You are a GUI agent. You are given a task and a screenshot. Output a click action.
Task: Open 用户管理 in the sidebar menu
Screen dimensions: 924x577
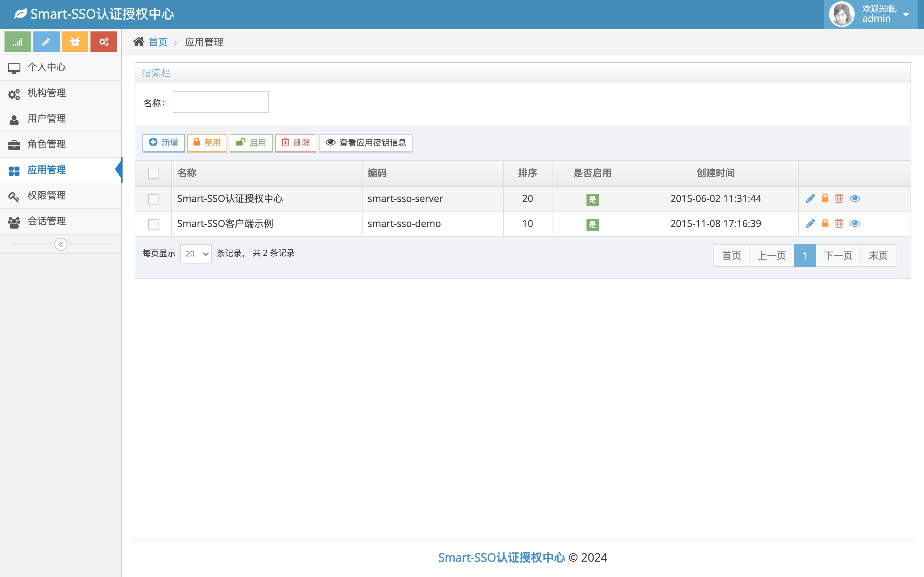tap(61, 119)
